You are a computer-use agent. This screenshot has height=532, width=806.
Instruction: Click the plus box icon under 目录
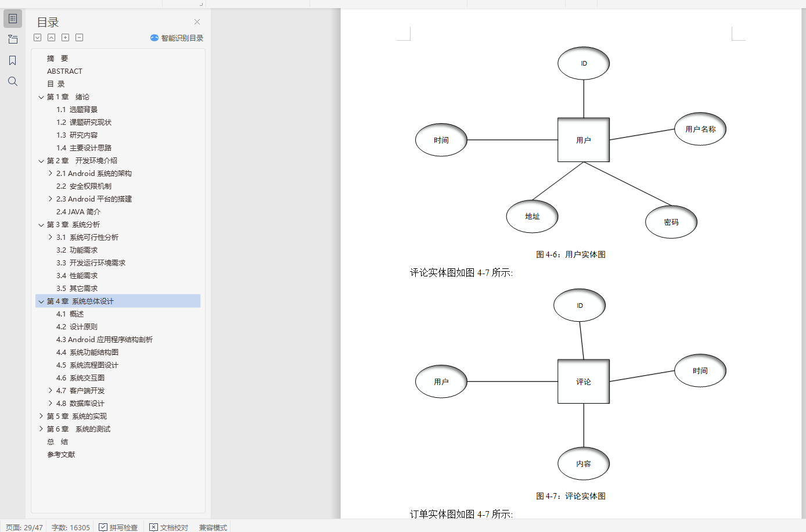pos(66,38)
